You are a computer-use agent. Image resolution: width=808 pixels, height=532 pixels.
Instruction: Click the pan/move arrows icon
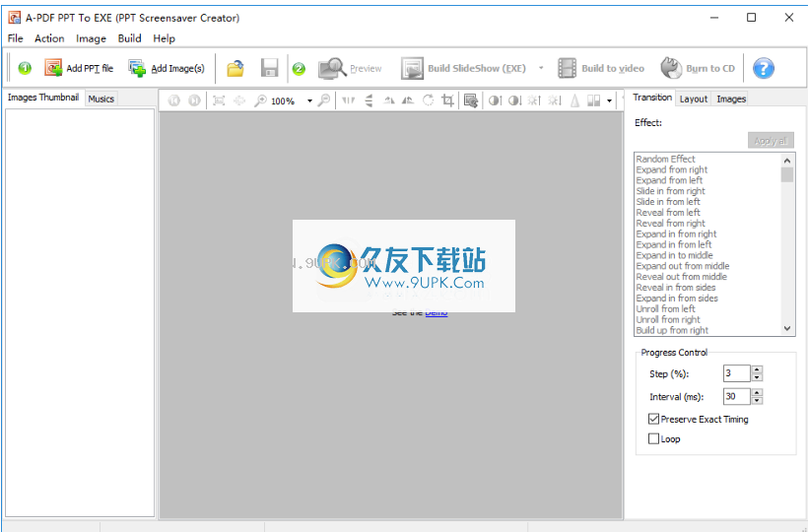[x=239, y=100]
